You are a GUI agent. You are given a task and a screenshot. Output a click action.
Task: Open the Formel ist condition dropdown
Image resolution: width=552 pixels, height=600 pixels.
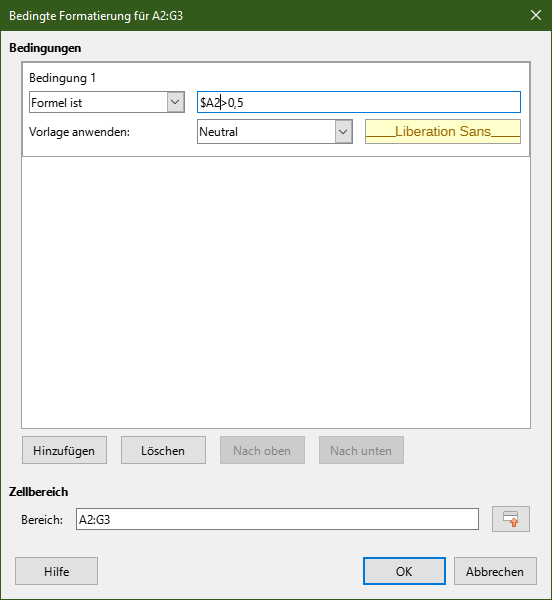pyautogui.click(x=176, y=102)
